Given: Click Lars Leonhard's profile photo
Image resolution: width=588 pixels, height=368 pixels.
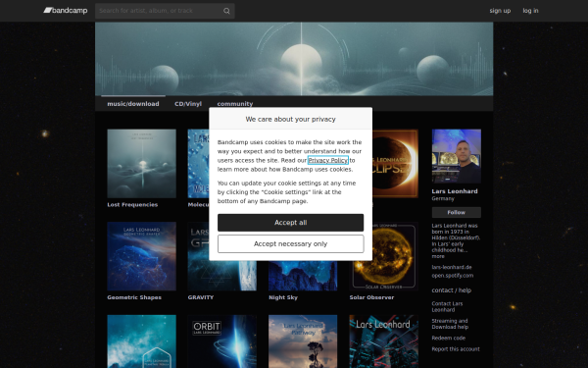Looking at the screenshot, I should pos(456,156).
